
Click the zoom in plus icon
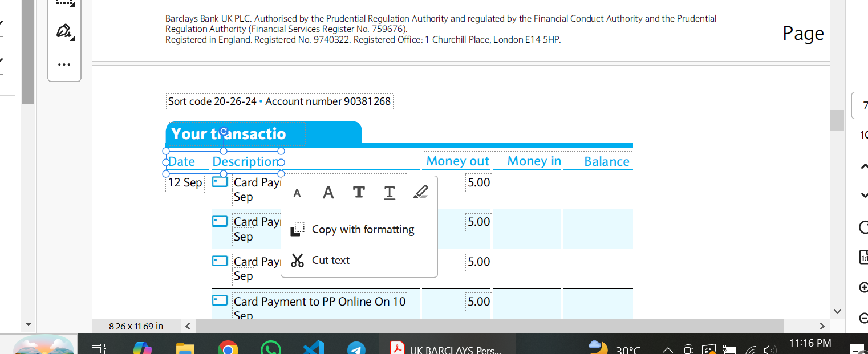click(863, 288)
